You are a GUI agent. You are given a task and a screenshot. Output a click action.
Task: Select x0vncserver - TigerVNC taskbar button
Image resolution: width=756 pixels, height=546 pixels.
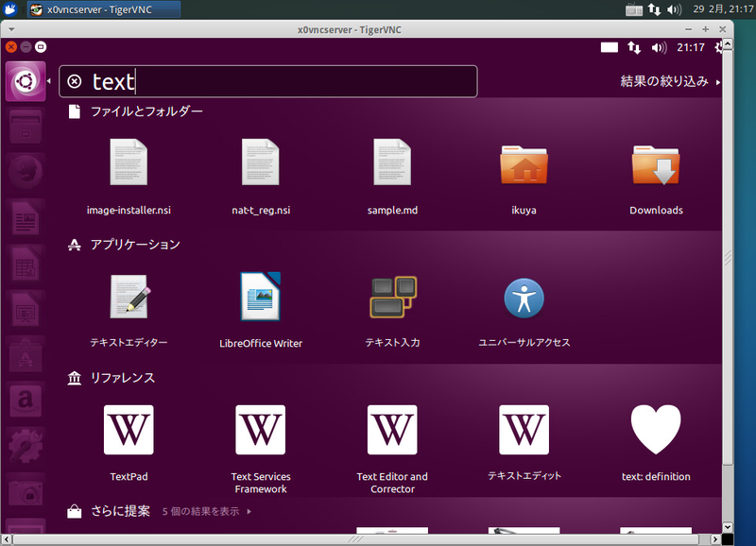pos(104,9)
